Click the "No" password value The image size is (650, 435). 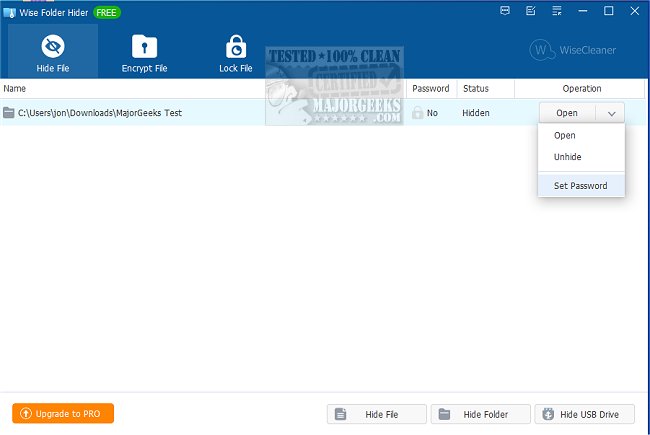click(x=432, y=113)
